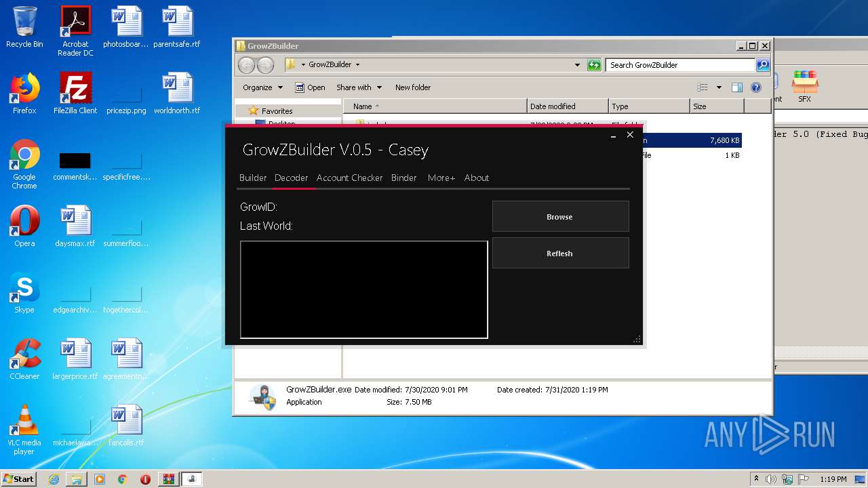Open Google Chrome desktop icon

pos(24,164)
